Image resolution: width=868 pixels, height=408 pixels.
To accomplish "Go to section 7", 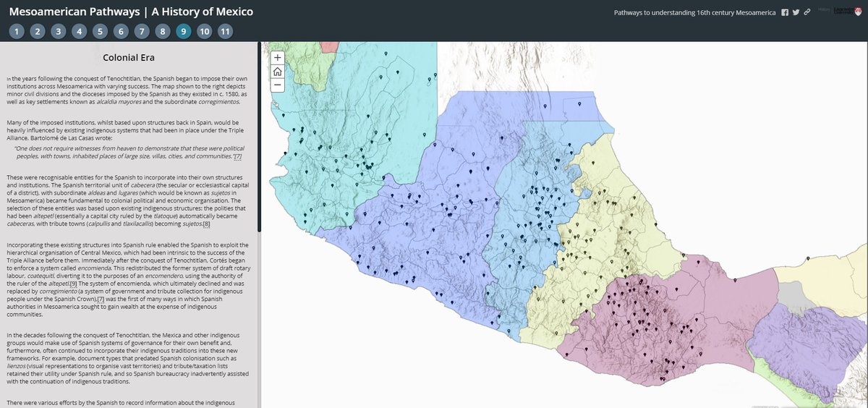I will tap(142, 31).
